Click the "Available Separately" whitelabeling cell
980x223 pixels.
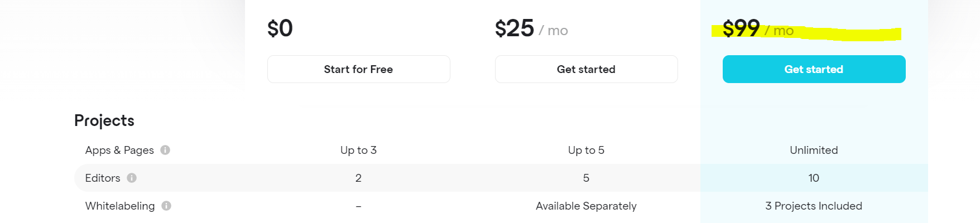[586, 206]
